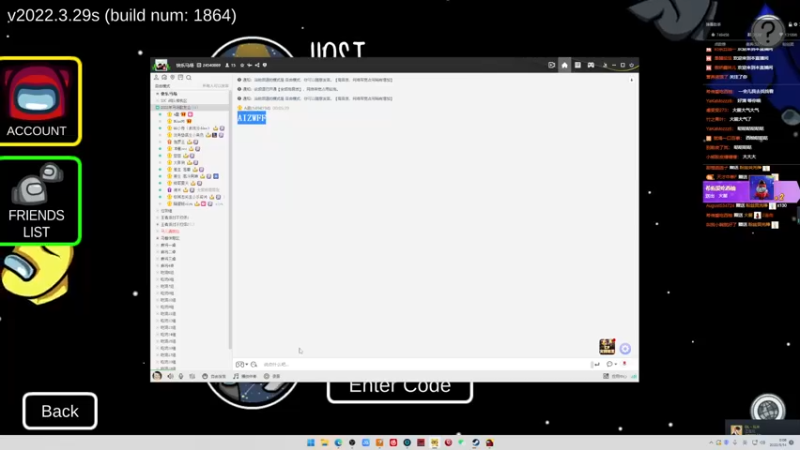Click the Enter Code button behind chat window
This screenshot has height=450, width=800.
399,390
